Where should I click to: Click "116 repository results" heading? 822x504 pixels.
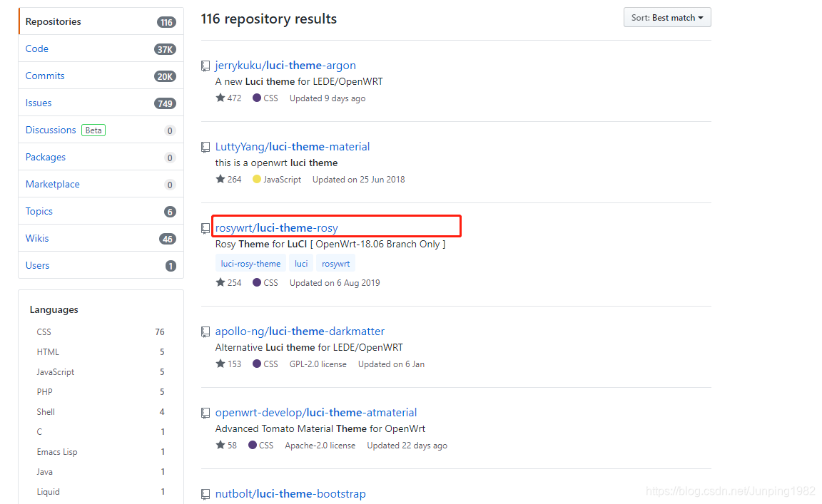269,19
